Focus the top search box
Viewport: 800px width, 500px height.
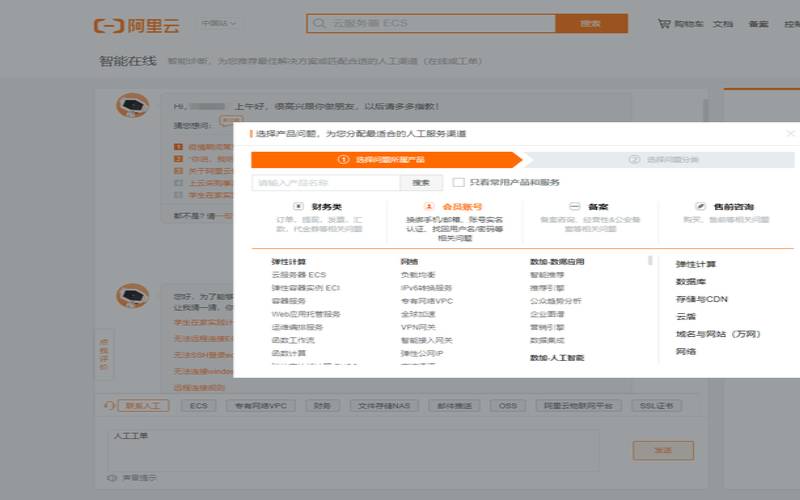click(432, 23)
